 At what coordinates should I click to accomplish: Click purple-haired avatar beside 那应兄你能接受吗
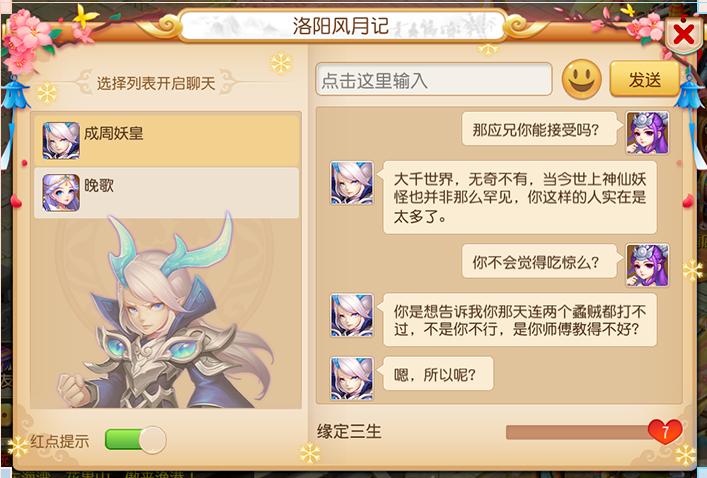647,133
